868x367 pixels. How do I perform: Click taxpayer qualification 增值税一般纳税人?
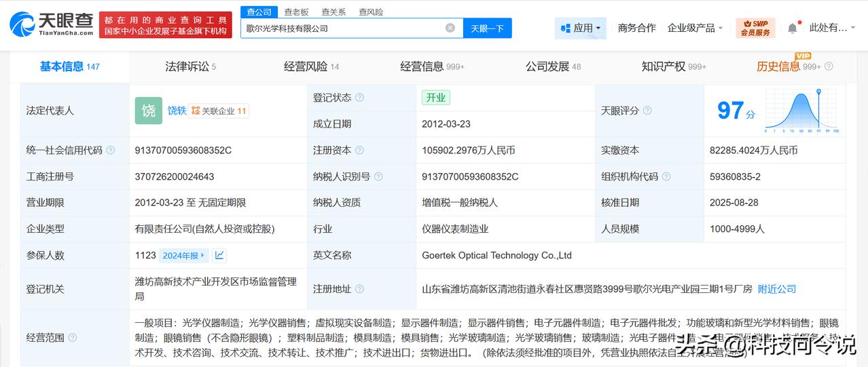tap(460, 203)
